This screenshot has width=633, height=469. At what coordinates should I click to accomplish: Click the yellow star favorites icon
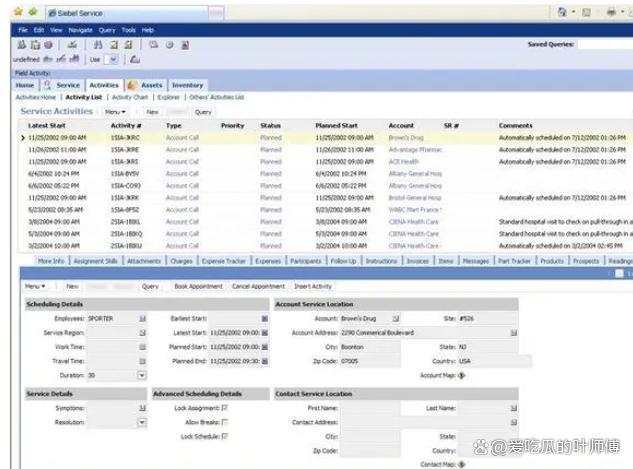click(18, 12)
